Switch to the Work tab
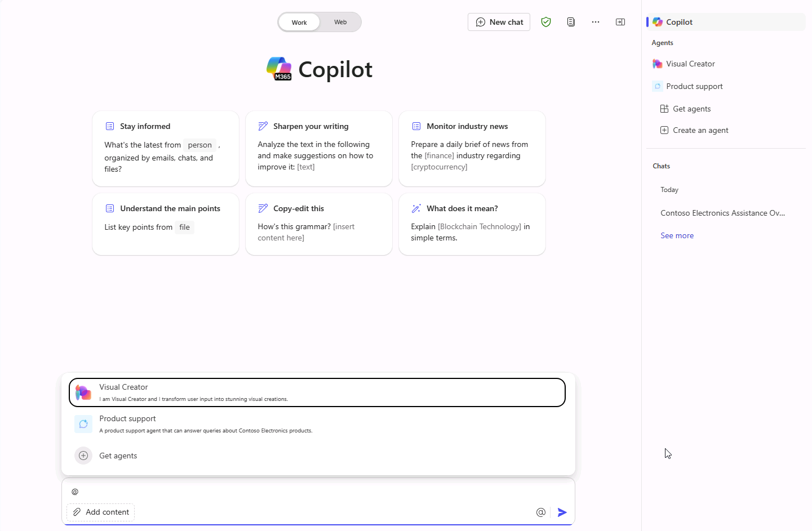This screenshot has width=812, height=531. tap(299, 23)
